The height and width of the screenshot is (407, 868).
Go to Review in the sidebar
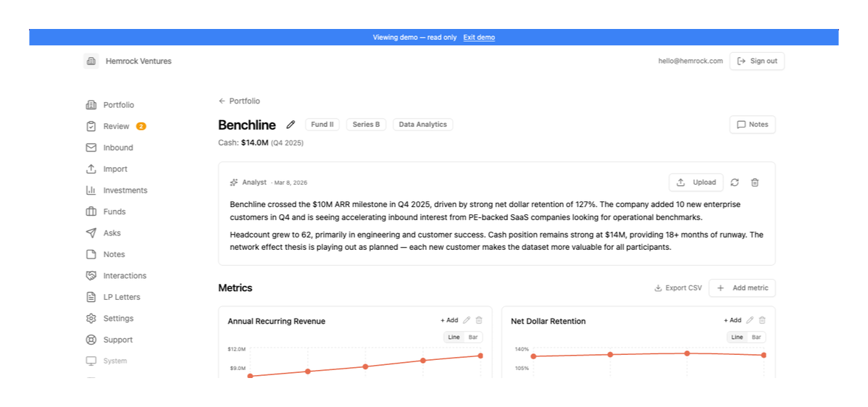116,126
